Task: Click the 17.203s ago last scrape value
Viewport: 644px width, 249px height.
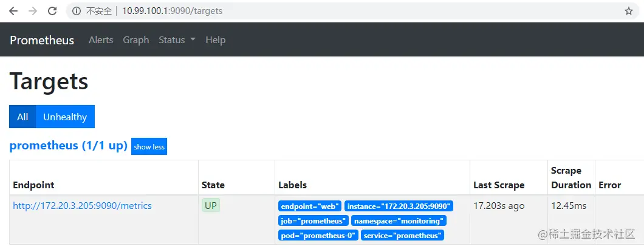Action: pyautogui.click(x=499, y=206)
